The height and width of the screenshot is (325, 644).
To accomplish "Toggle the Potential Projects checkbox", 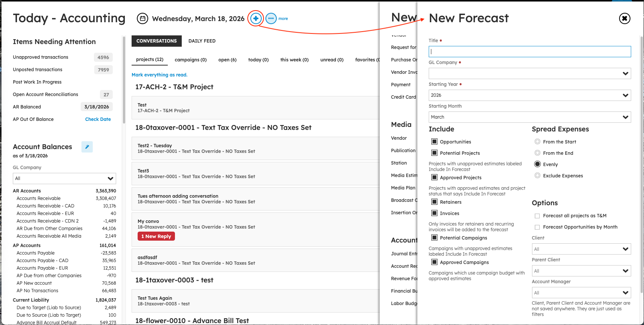I will tap(434, 153).
